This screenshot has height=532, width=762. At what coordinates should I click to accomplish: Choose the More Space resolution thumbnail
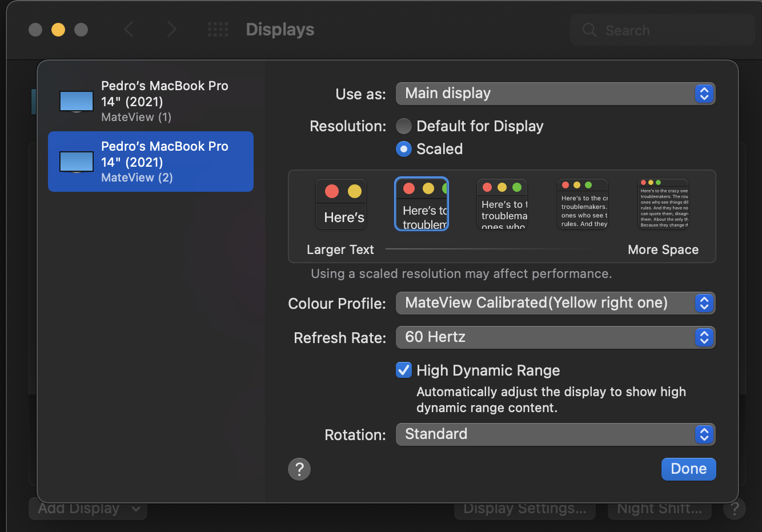coord(663,204)
